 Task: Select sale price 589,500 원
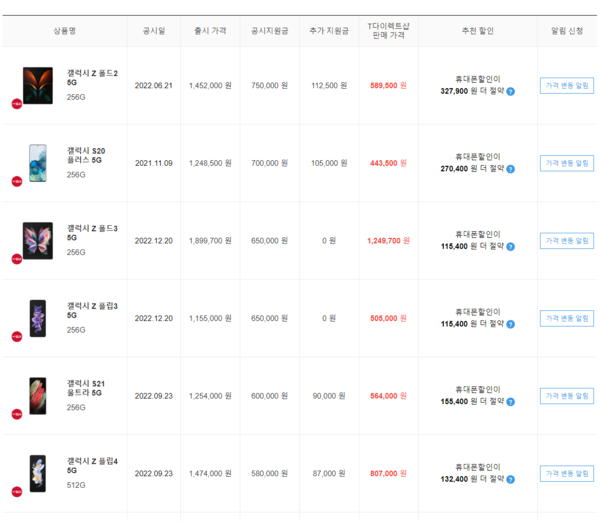[x=388, y=86]
